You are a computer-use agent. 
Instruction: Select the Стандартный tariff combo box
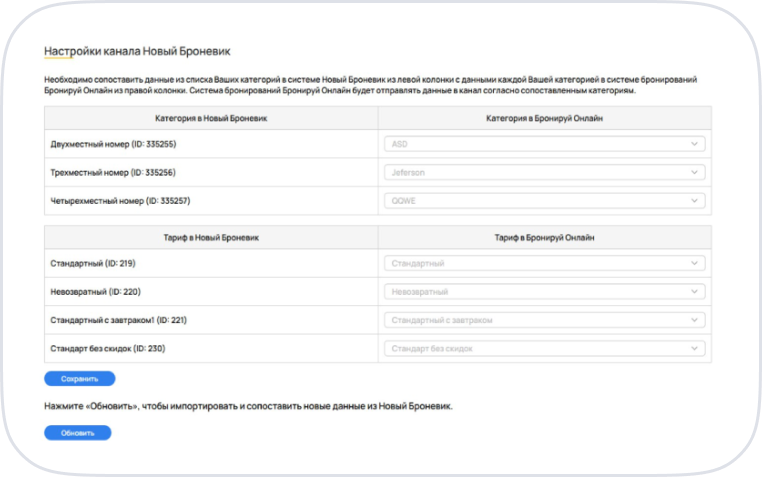pyautogui.click(x=544, y=263)
